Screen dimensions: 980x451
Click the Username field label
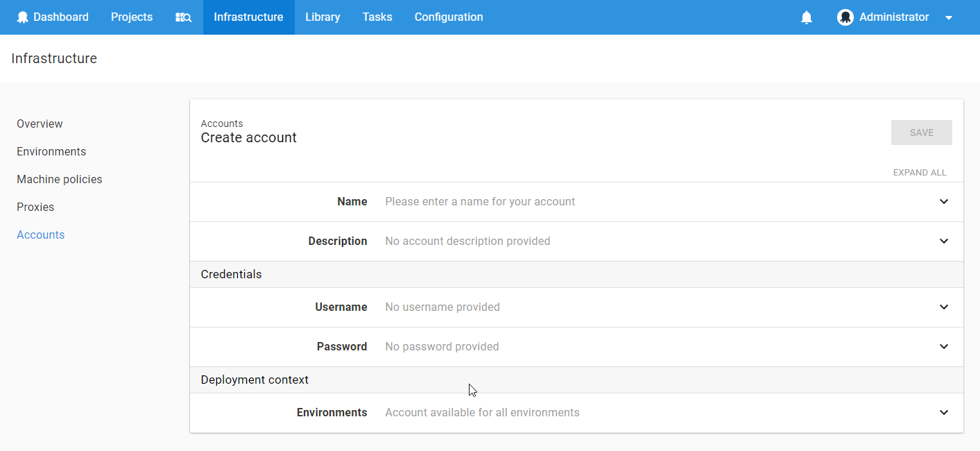tap(341, 307)
